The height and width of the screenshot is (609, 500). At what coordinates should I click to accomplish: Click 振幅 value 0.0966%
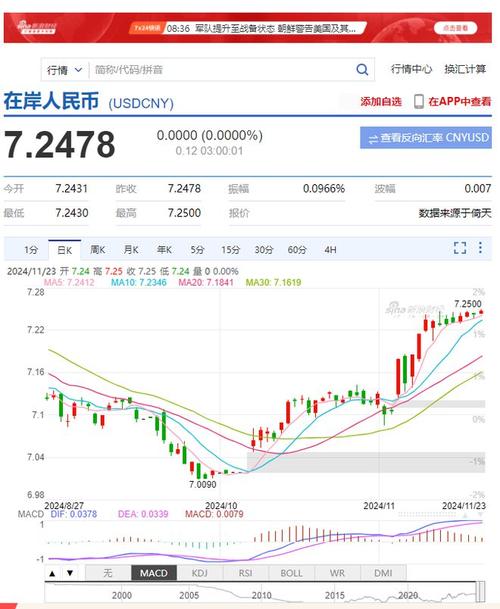pos(324,189)
